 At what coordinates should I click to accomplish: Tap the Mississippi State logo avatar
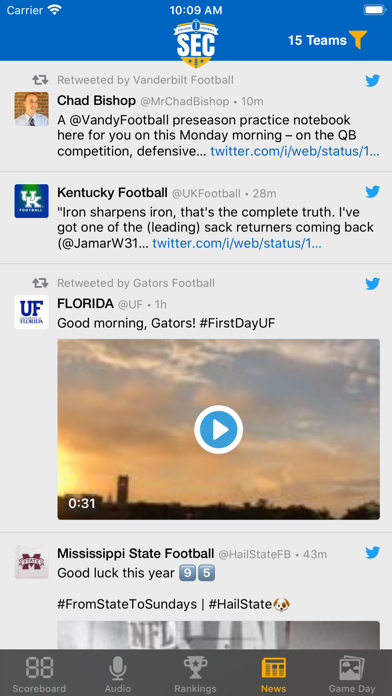click(32, 562)
